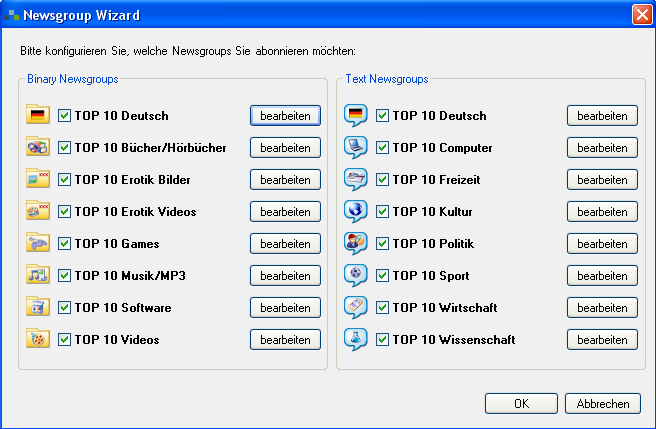
Task: Click bearbeiten for text TOP 10 Deutsch
Action: tap(602, 116)
